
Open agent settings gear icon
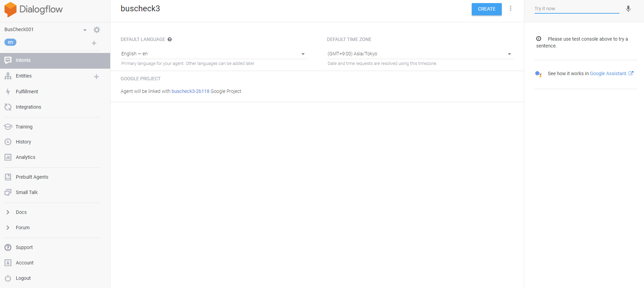(x=97, y=30)
